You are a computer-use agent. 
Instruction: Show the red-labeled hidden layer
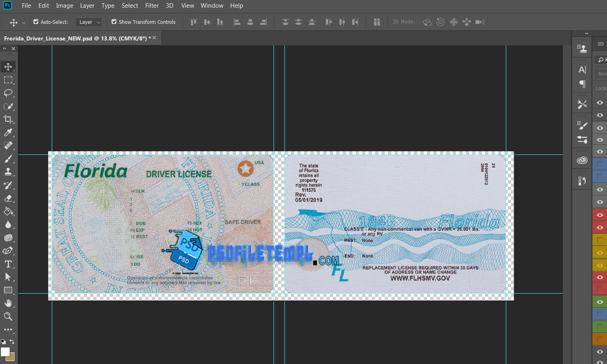point(600,290)
